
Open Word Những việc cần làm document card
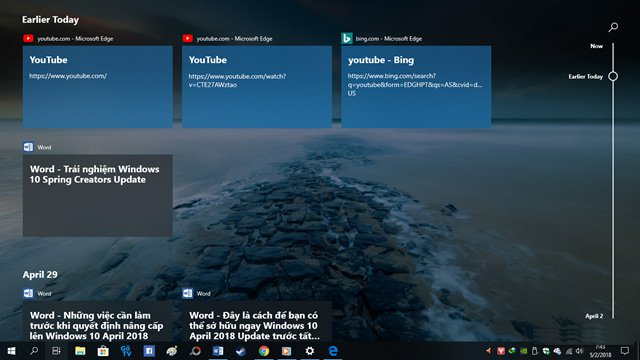pos(98,321)
